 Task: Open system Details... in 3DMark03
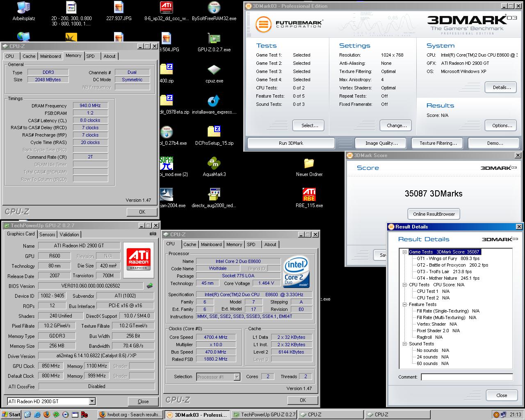tap(502, 87)
